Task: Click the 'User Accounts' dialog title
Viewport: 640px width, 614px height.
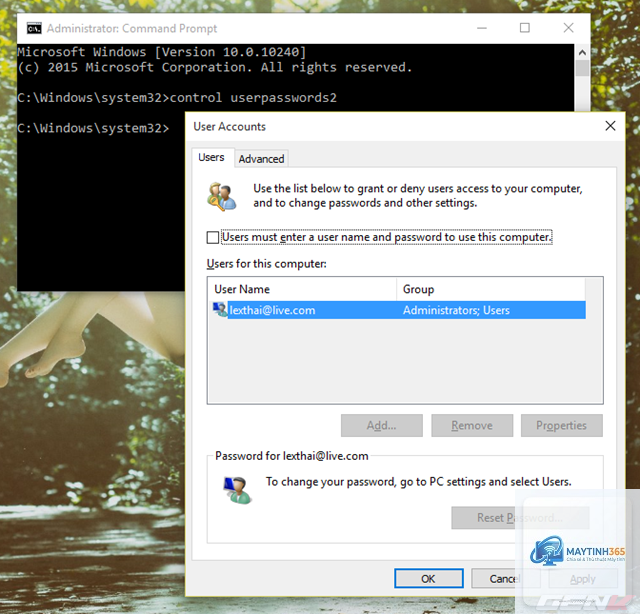Action: (x=229, y=127)
